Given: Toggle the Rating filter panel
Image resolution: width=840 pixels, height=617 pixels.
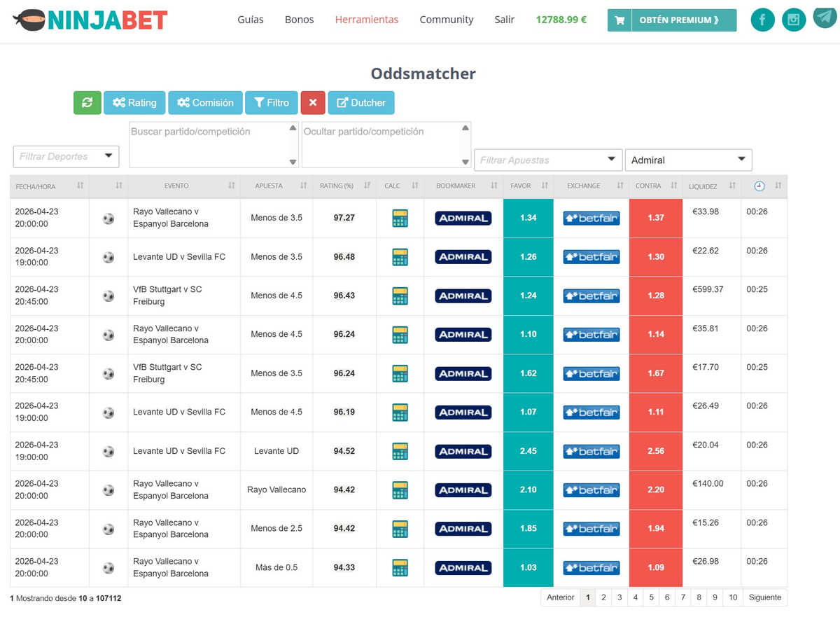Looking at the screenshot, I should pos(134,102).
